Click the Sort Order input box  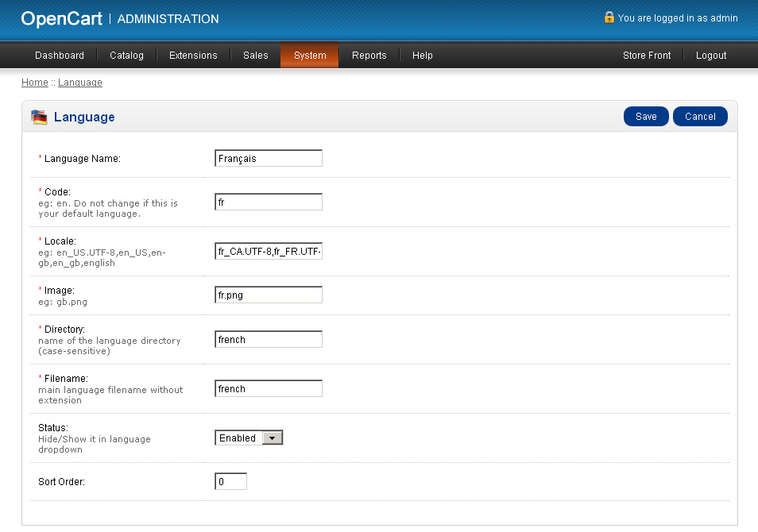pos(231,481)
